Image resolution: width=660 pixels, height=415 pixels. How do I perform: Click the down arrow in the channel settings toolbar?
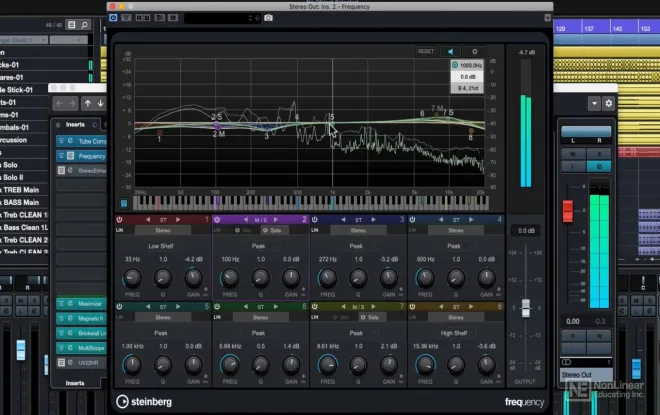point(101,103)
